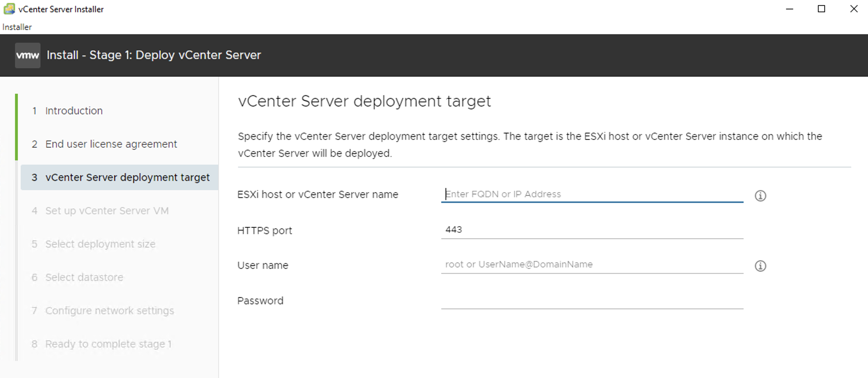Screen dimensions: 868x378
Task: Go to step 1 Introduction
Action: click(67, 111)
